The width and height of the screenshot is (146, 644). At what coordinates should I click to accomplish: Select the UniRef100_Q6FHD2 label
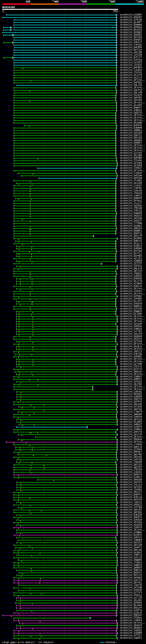point(131,98)
